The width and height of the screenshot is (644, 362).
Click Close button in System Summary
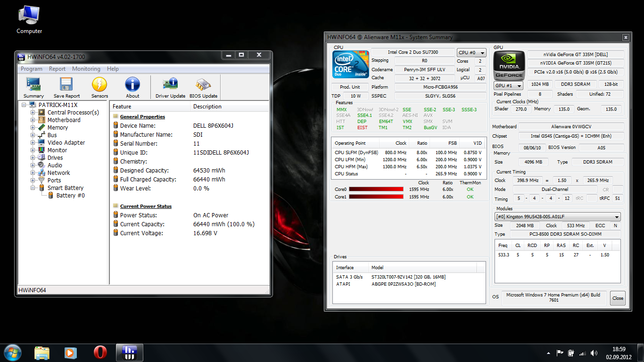click(x=618, y=298)
